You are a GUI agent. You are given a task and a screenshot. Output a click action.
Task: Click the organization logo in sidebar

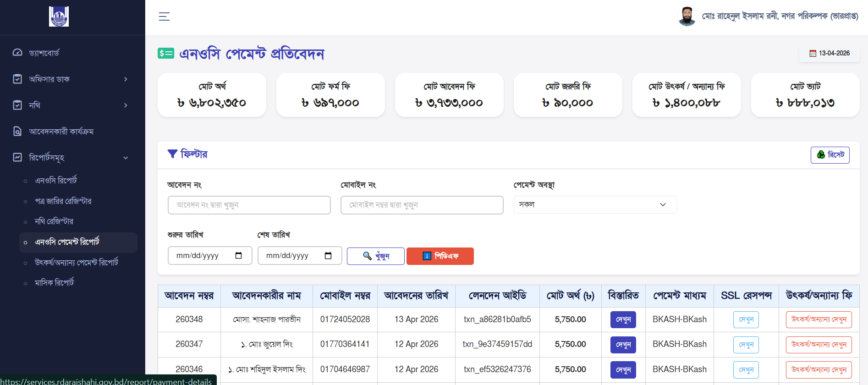(59, 16)
